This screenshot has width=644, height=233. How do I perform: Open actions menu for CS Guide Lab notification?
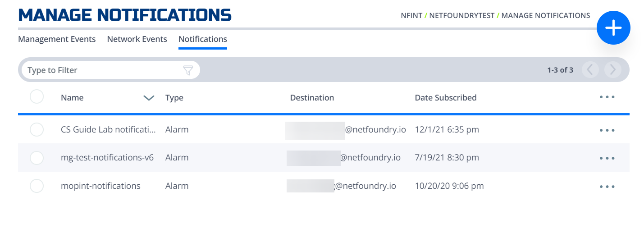[x=607, y=130]
